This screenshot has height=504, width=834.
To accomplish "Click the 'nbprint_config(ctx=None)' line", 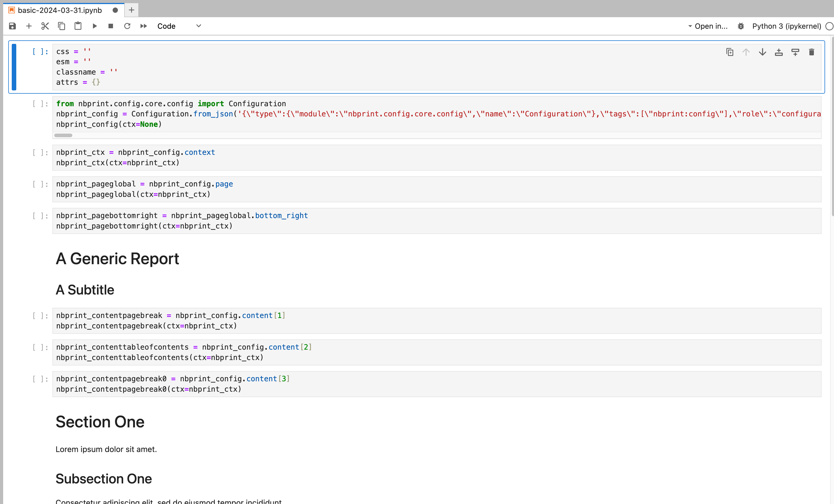I will click(109, 124).
